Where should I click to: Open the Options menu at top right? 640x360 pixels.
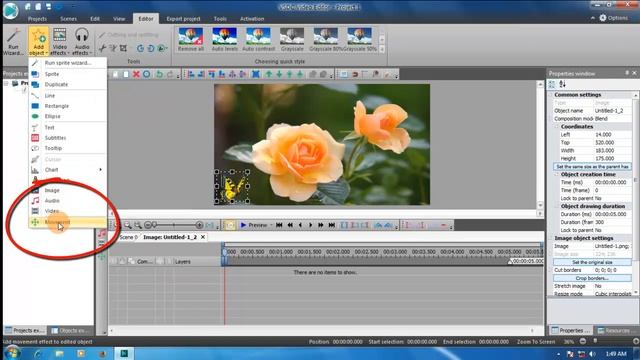coord(613,18)
